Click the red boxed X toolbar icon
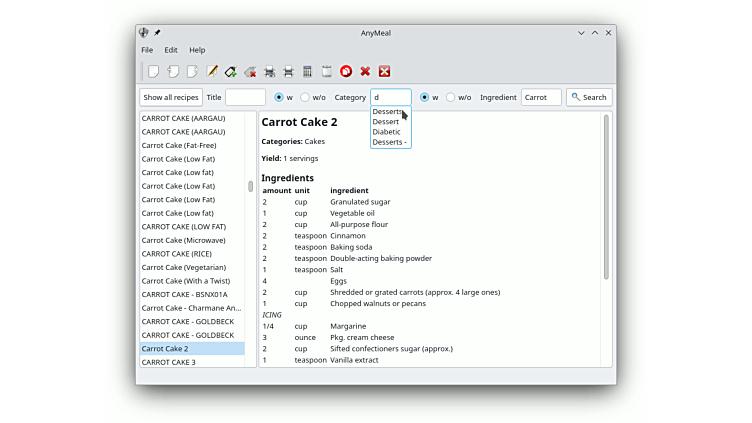 coord(384,71)
